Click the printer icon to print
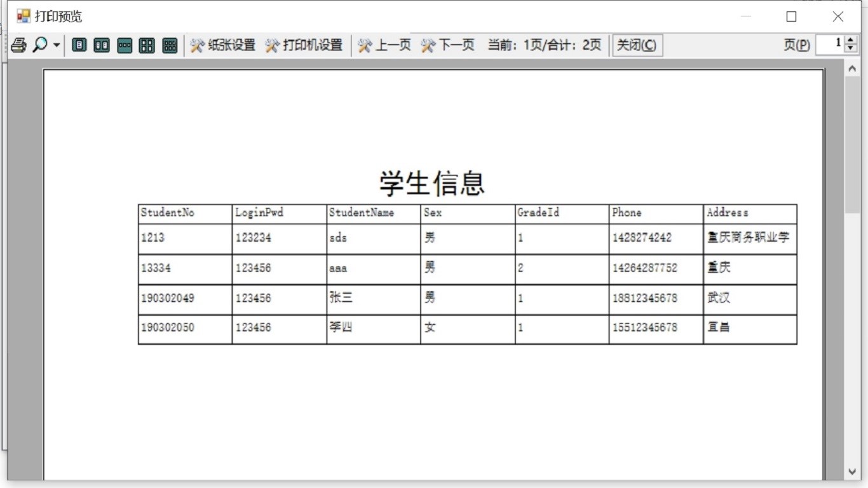 pyautogui.click(x=18, y=45)
